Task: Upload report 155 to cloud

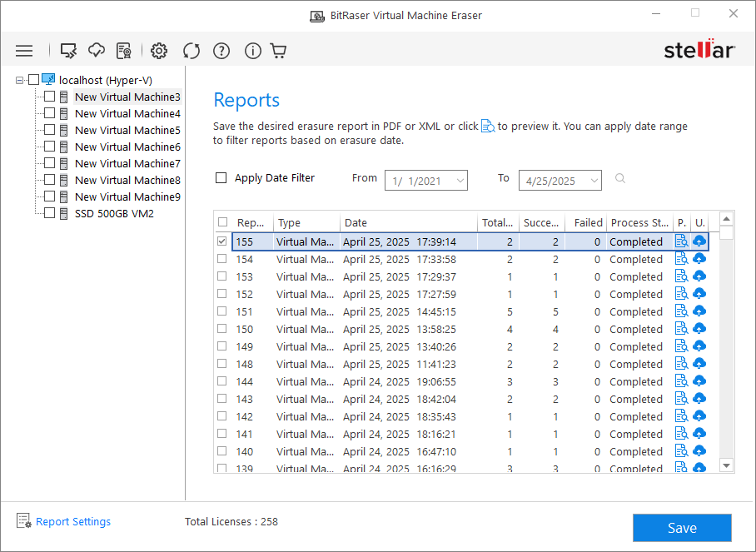Action: 699,241
